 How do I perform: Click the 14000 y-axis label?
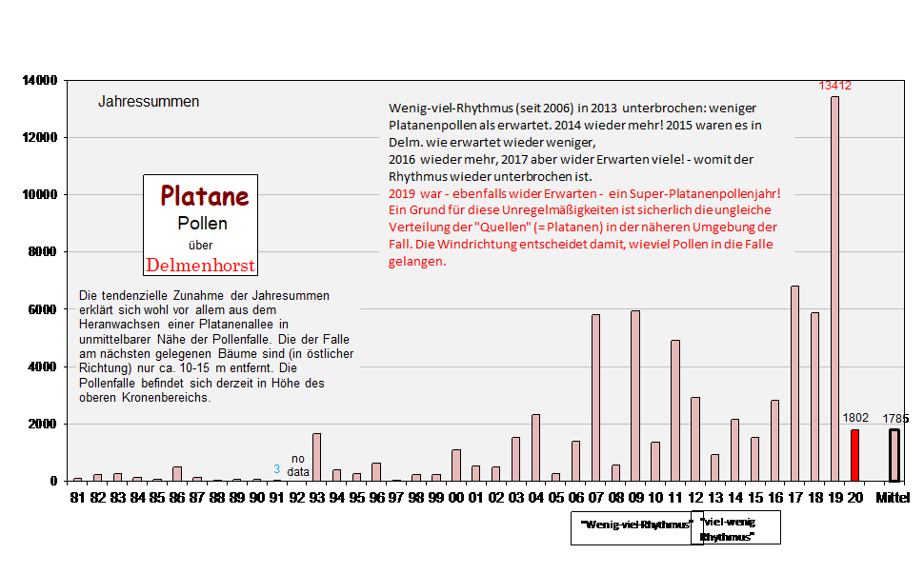pyautogui.click(x=40, y=81)
